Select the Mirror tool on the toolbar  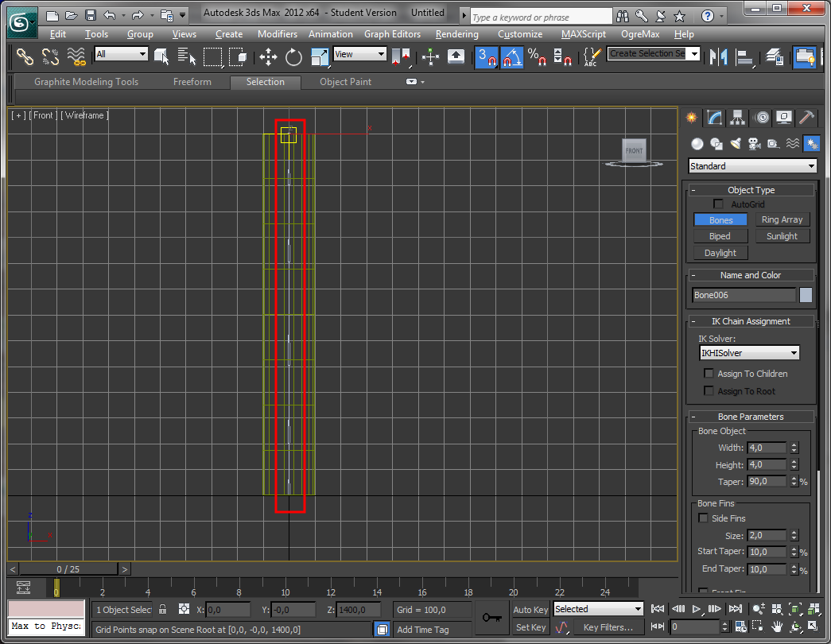pyautogui.click(x=717, y=57)
